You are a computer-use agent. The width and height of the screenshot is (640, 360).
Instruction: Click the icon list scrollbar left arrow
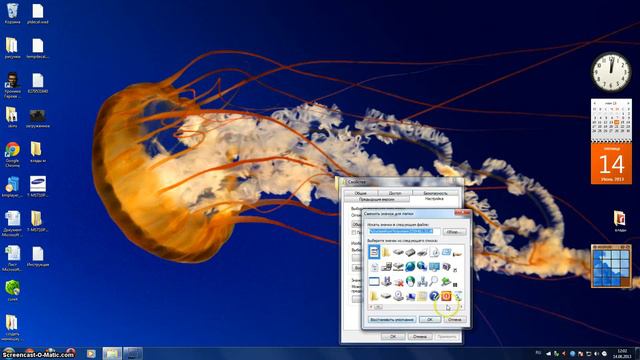click(371, 307)
